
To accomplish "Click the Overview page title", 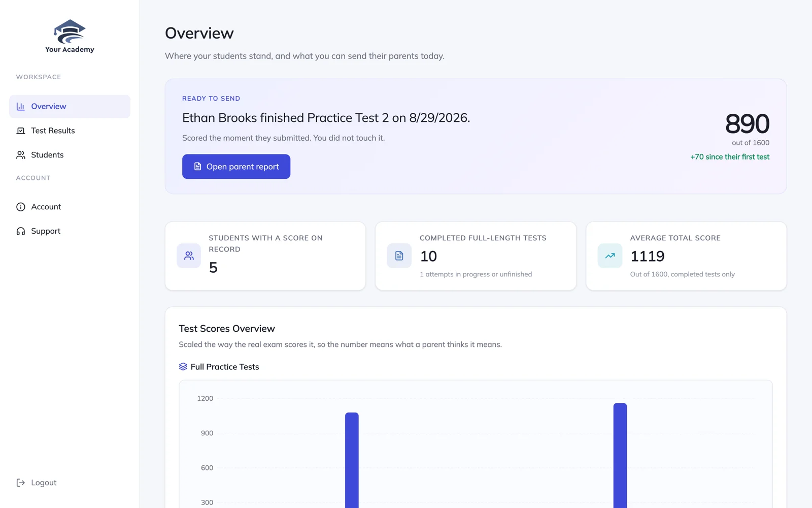I will coord(199,33).
